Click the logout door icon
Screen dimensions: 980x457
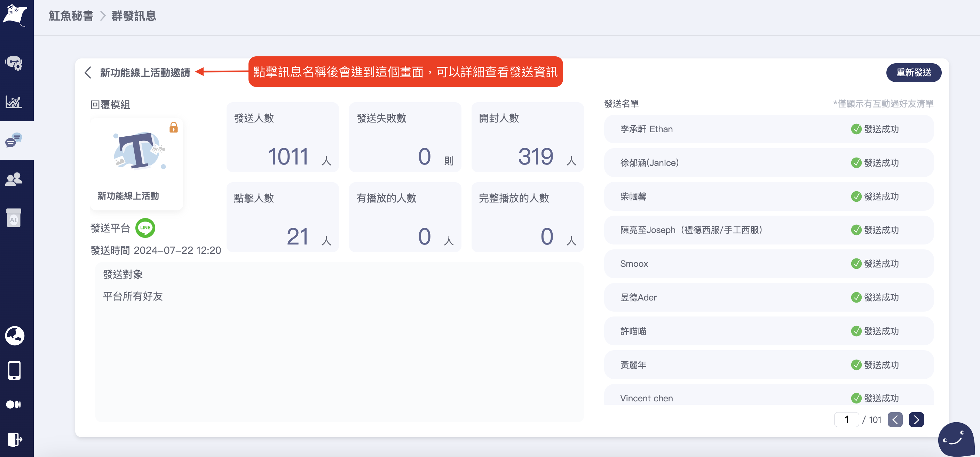15,440
